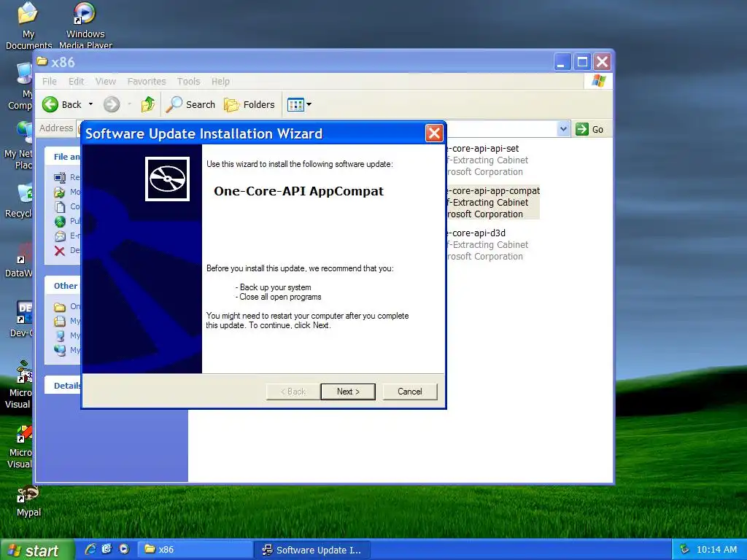Click the My Documents icon in Other Places
747x560 pixels.
[x=60, y=321]
